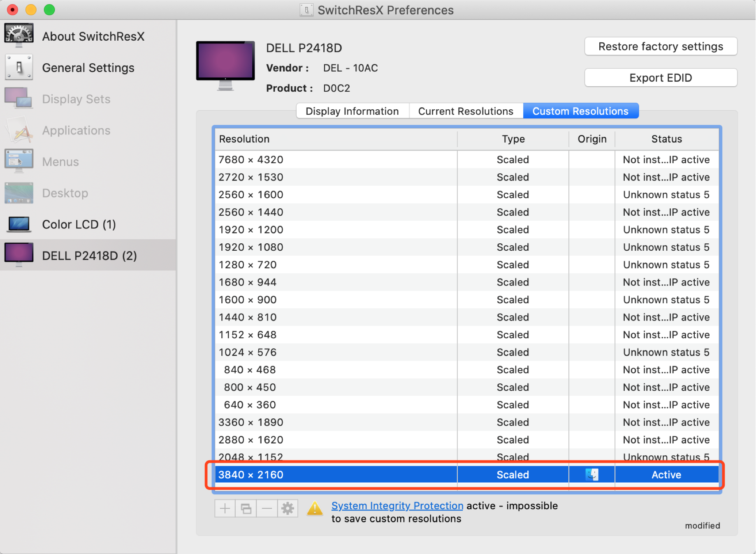Click the Finder origin icon in selected row
756x554 pixels.
(592, 475)
